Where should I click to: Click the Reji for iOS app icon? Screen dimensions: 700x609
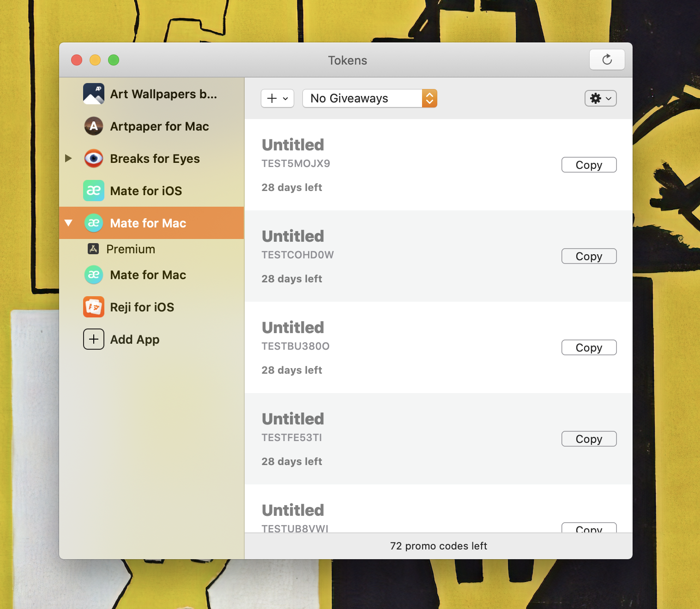pos(94,307)
